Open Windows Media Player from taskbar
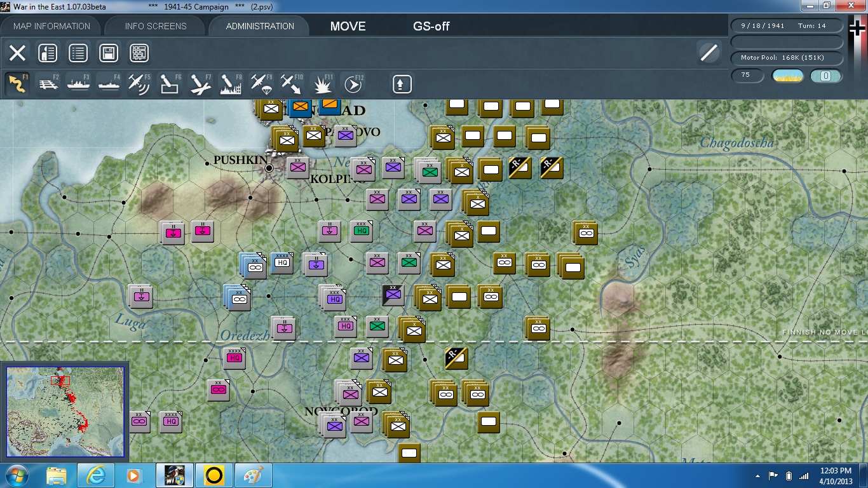Screen dimensions: 868x488 (x=134, y=475)
